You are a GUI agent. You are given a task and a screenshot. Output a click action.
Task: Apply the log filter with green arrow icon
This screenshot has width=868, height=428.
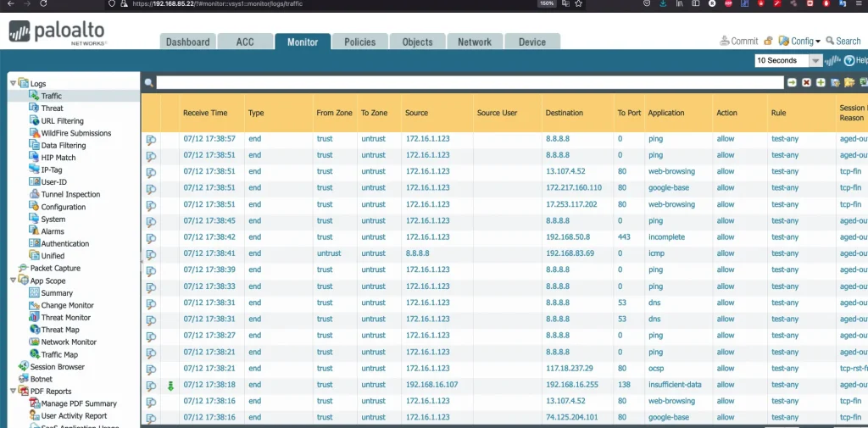(x=792, y=82)
